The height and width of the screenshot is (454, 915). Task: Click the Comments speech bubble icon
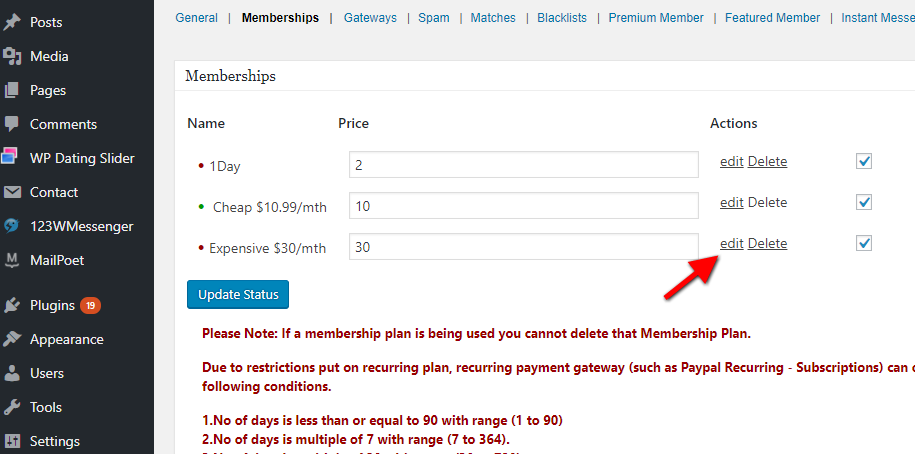[x=12, y=124]
